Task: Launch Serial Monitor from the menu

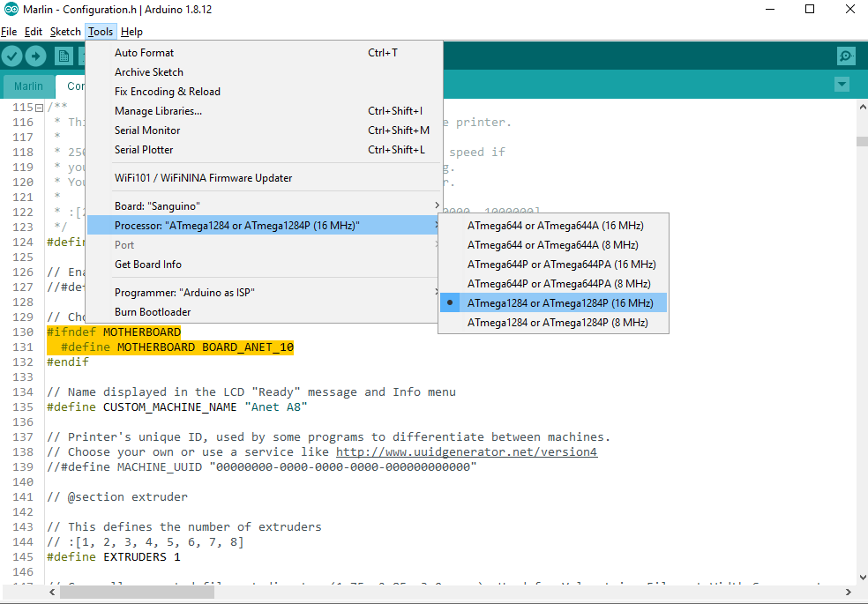Action: tap(265, 130)
